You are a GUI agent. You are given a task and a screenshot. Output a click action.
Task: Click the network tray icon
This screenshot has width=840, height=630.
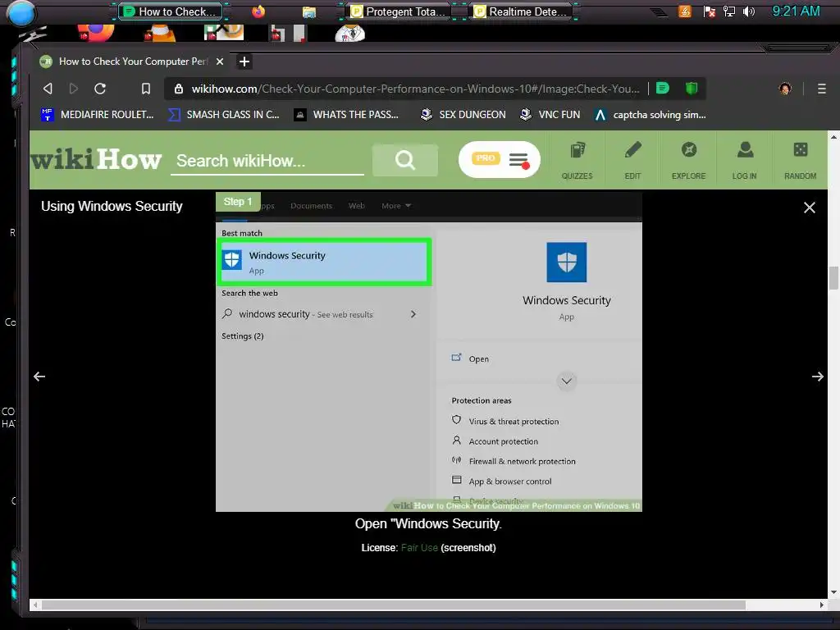point(729,11)
